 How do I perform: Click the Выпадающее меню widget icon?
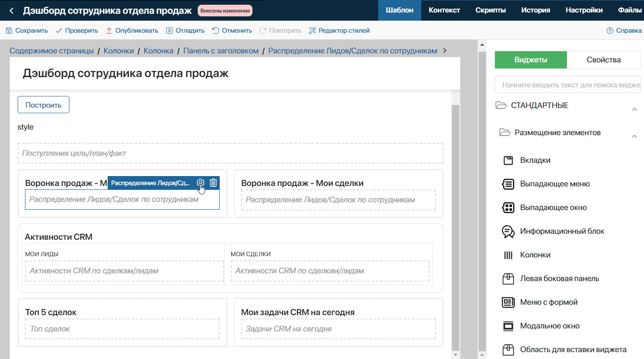tap(508, 184)
